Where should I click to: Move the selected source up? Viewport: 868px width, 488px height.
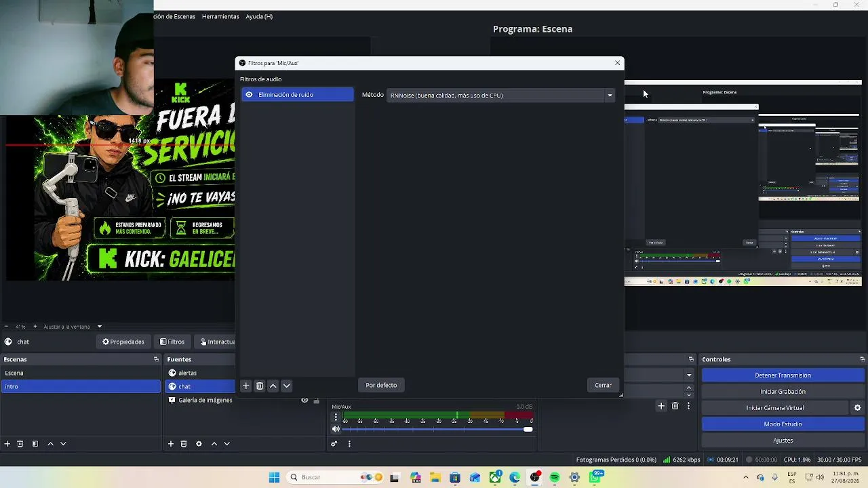coord(214,444)
